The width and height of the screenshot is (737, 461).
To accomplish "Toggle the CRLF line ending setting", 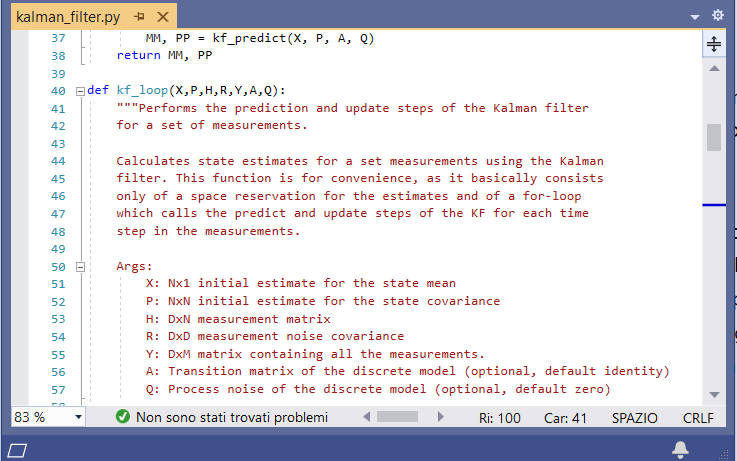I will 698,417.
